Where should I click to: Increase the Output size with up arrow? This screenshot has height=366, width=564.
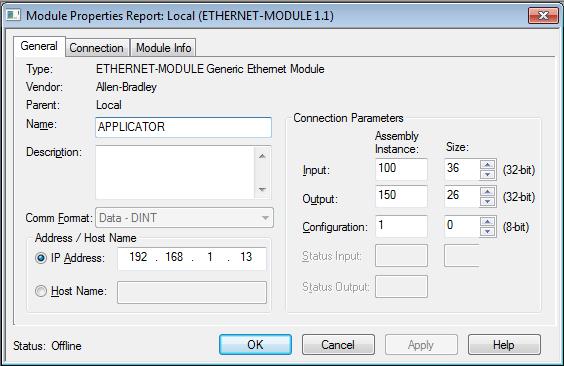487,191
